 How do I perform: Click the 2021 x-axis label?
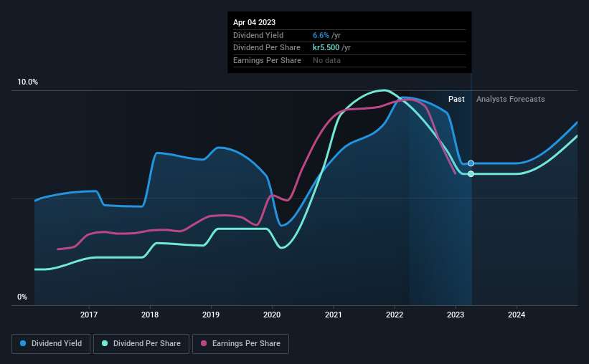pos(333,315)
